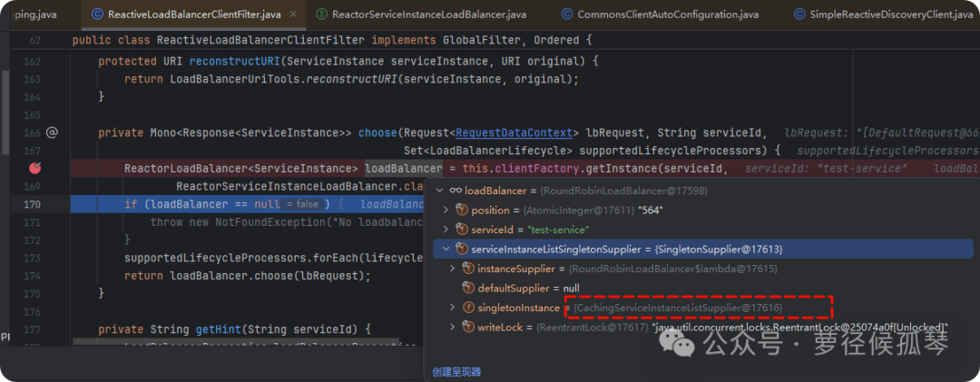The height and width of the screenshot is (382, 980).
Task: Expand the instanceSupplier node
Action: click(453, 269)
